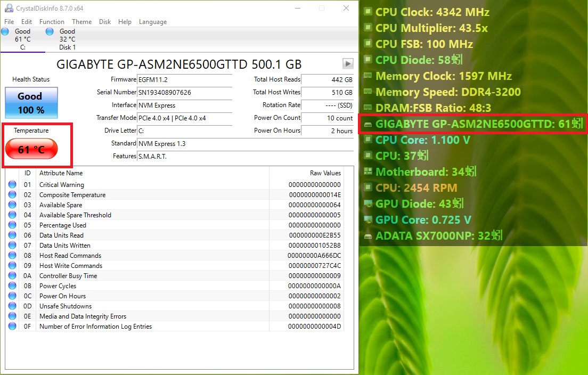
Task: Click the Transfer Mode field
Action: coord(185,118)
